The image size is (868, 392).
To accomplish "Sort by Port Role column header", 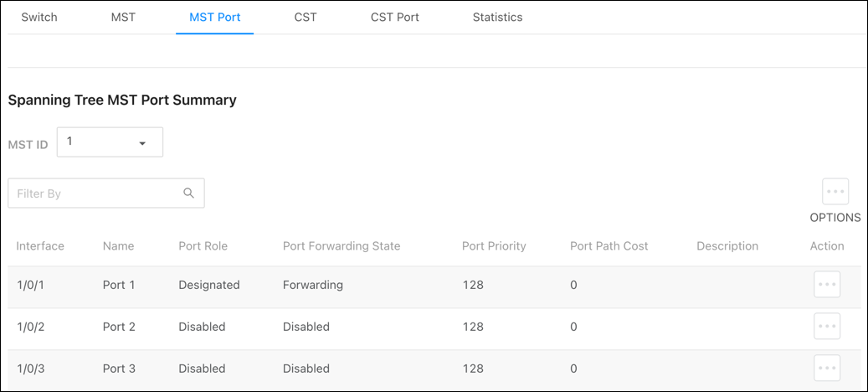I will 203,245.
